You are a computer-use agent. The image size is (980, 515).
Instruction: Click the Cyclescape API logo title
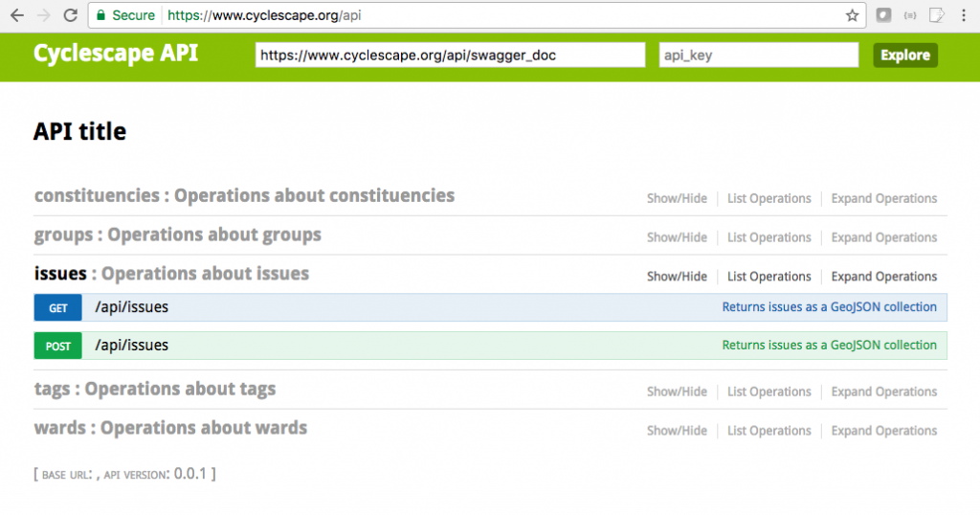click(x=116, y=54)
